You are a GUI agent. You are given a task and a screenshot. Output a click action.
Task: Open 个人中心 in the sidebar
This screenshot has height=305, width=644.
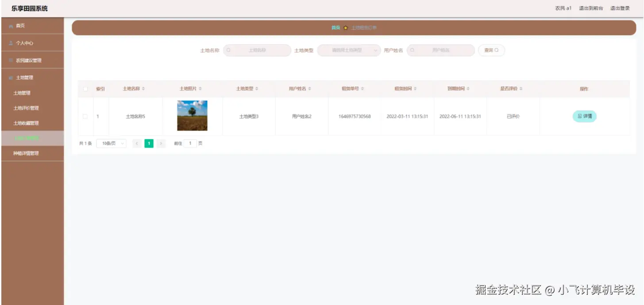point(32,43)
